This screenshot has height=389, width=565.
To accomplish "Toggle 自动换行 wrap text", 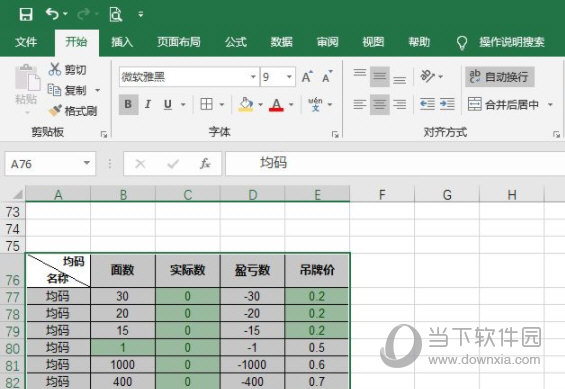I will 499,76.
